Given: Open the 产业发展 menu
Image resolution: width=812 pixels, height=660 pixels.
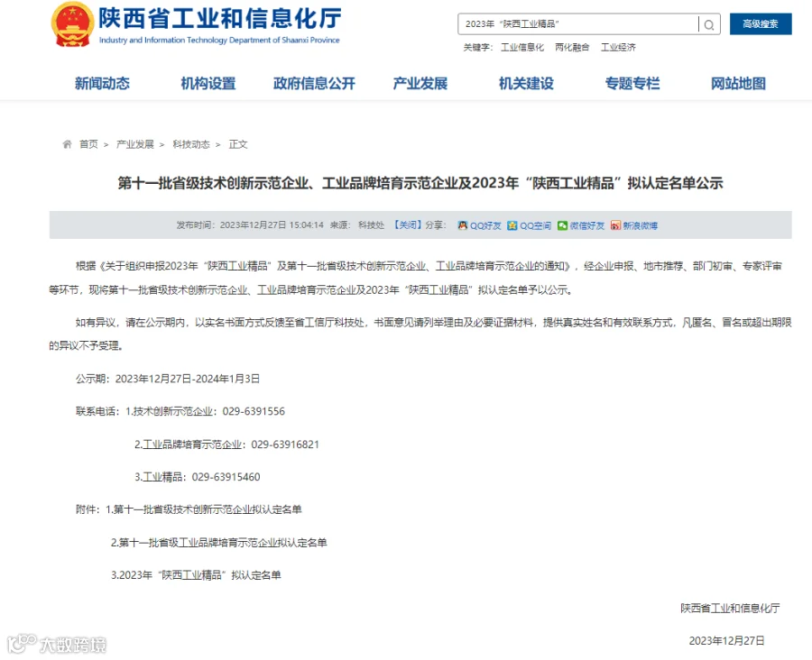Looking at the screenshot, I should [x=420, y=83].
